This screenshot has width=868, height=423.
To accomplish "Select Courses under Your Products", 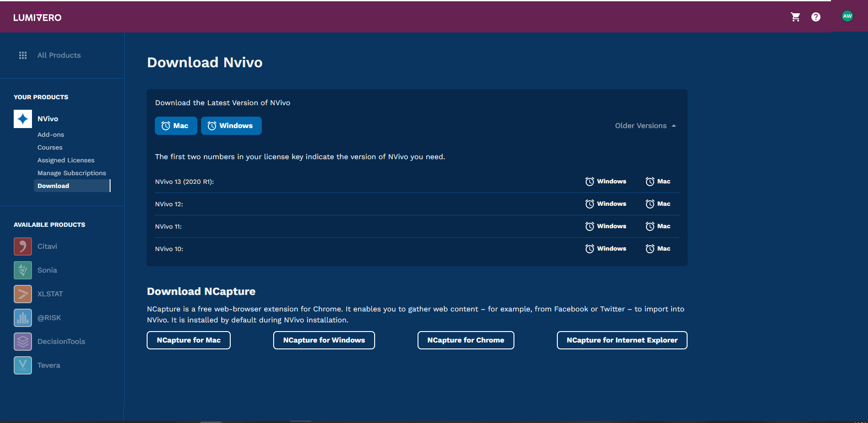I will [x=49, y=147].
